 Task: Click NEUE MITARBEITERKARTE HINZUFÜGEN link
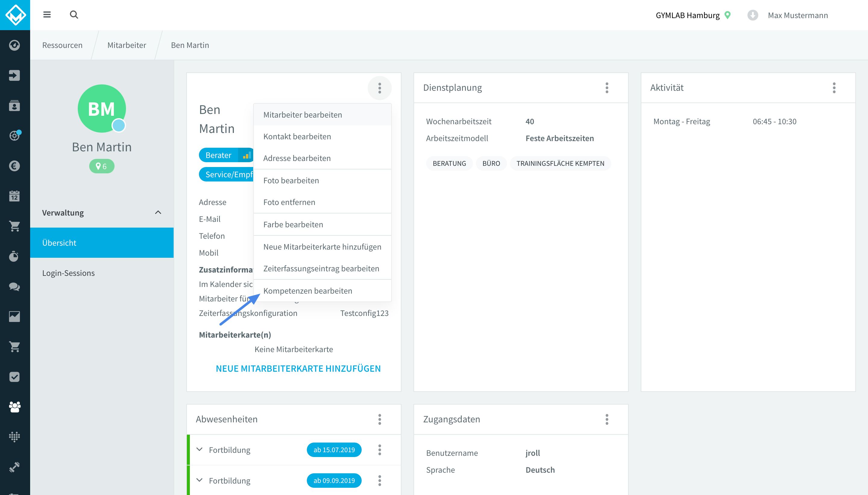(298, 368)
